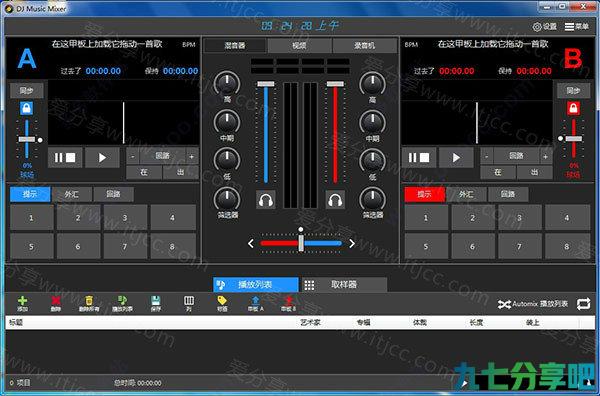Screen dimensions: 600x396
Task: Click the left Mid (中期) EQ knob
Action: (x=227, y=122)
